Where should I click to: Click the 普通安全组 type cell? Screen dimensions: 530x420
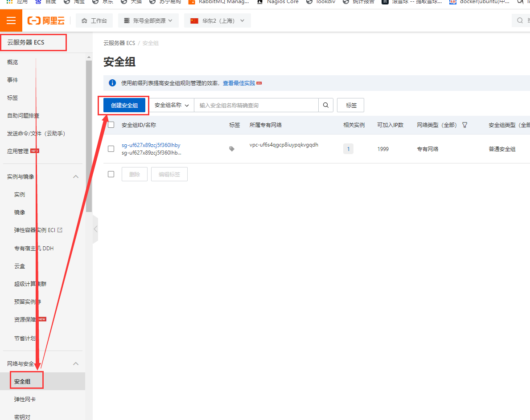coord(502,149)
